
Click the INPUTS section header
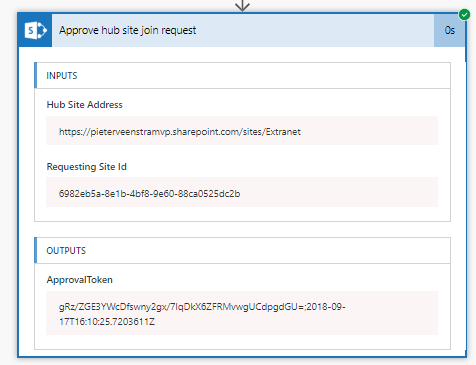click(242, 76)
